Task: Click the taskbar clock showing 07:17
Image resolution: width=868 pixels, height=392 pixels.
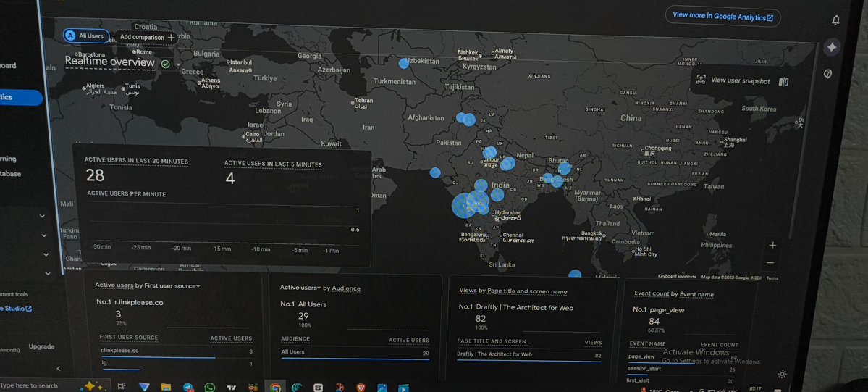Action: (754, 389)
